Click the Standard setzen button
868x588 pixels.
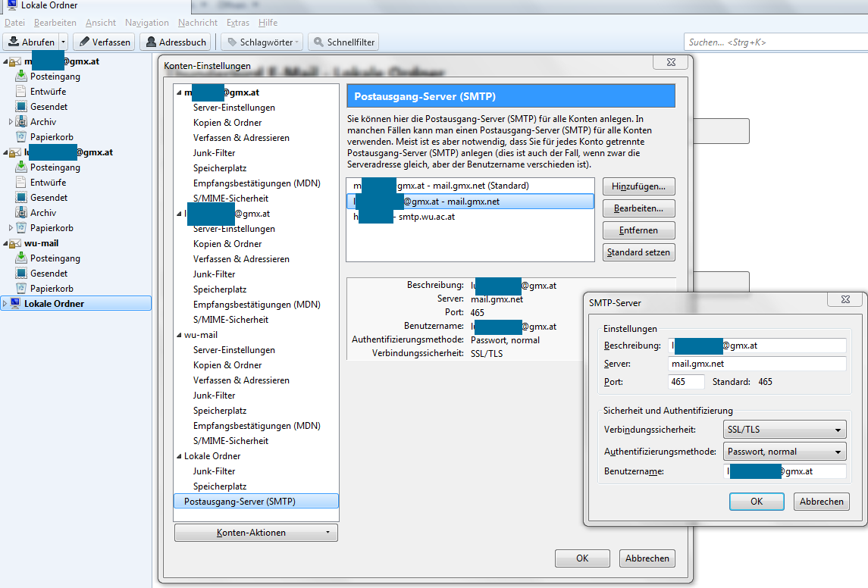pos(638,252)
